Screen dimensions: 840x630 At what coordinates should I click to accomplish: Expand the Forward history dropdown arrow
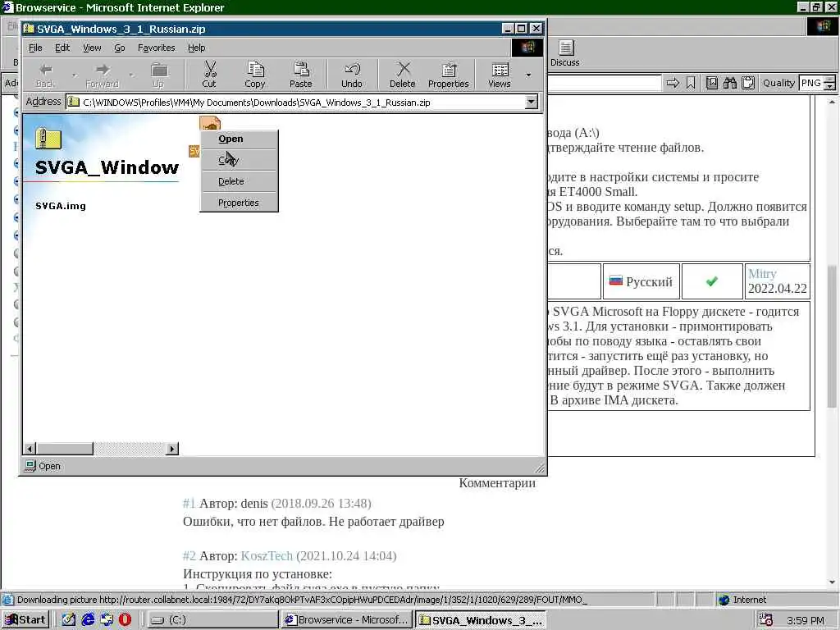tap(130, 75)
